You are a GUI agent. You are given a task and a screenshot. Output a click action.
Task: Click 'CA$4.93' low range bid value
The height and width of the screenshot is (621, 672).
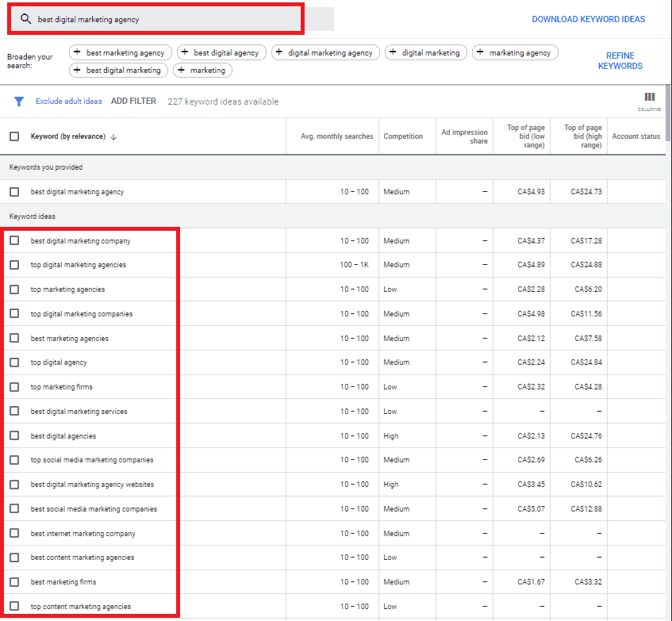pyautogui.click(x=531, y=192)
